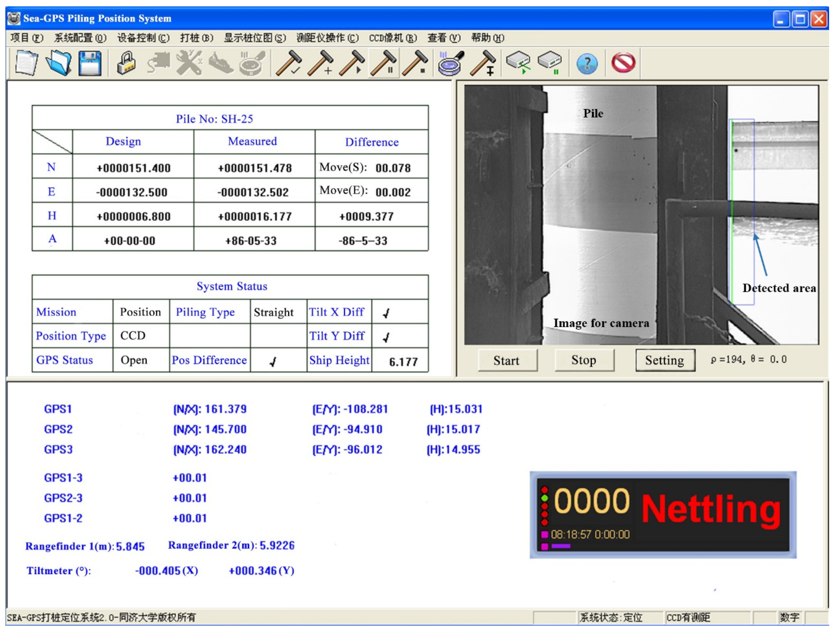Click the hammer with play arrow icon
The image size is (840, 633).
pos(352,63)
